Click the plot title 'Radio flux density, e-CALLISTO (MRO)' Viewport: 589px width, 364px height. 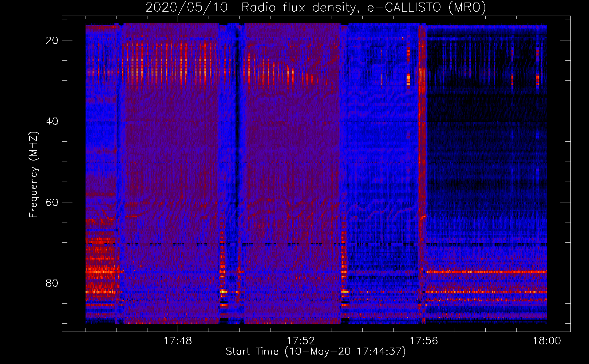pos(364,7)
